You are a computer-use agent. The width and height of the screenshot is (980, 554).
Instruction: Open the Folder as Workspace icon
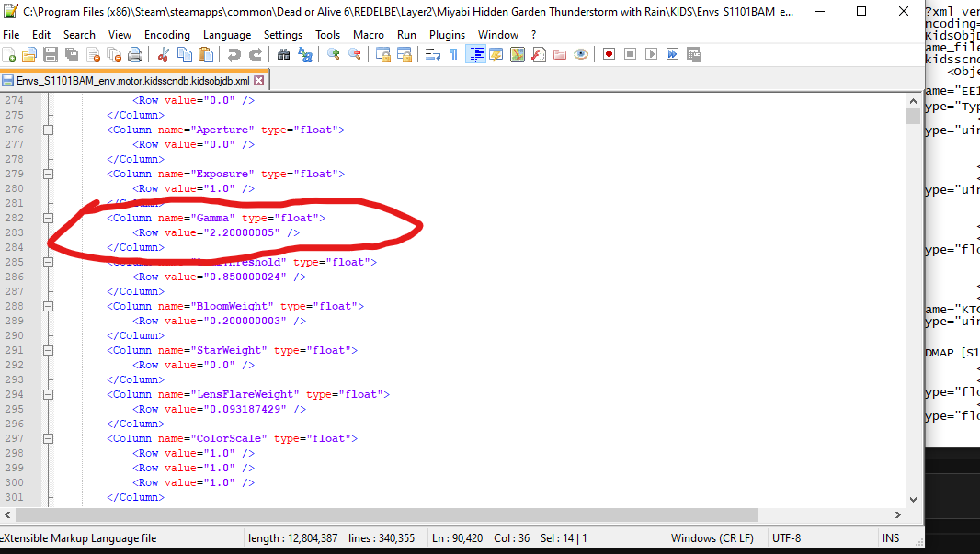[559, 55]
